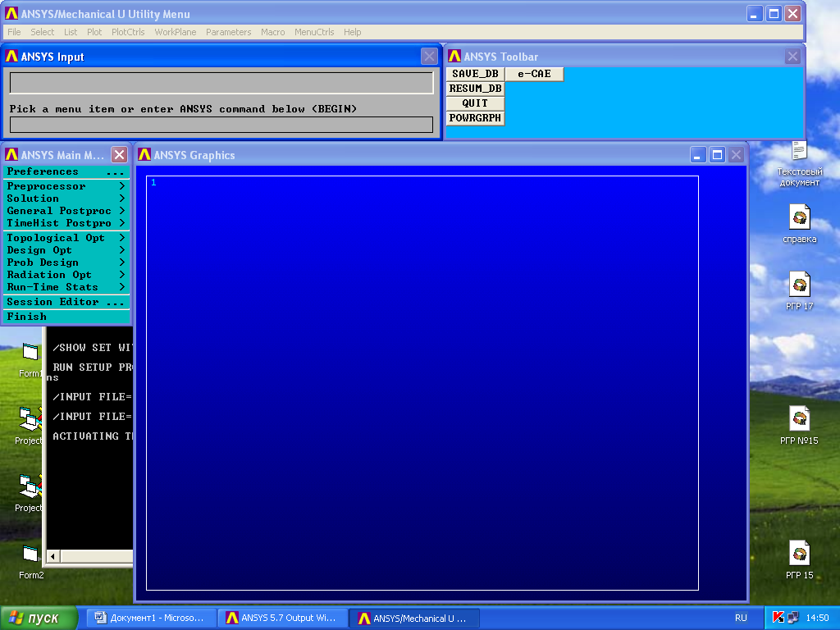Expand the General Postproc submenu

coord(66,211)
